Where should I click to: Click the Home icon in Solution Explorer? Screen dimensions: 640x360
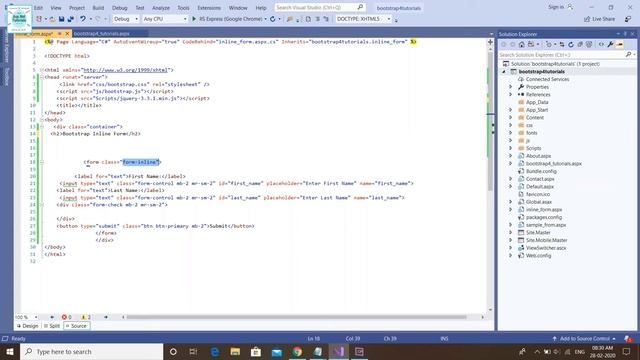pyautogui.click(x=522, y=44)
